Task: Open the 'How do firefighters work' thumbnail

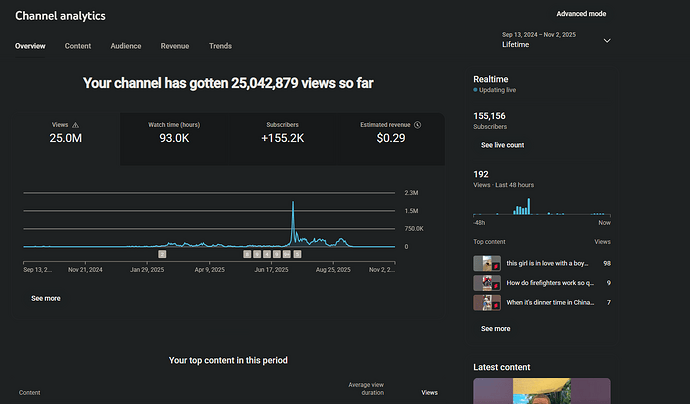Action: (487, 283)
